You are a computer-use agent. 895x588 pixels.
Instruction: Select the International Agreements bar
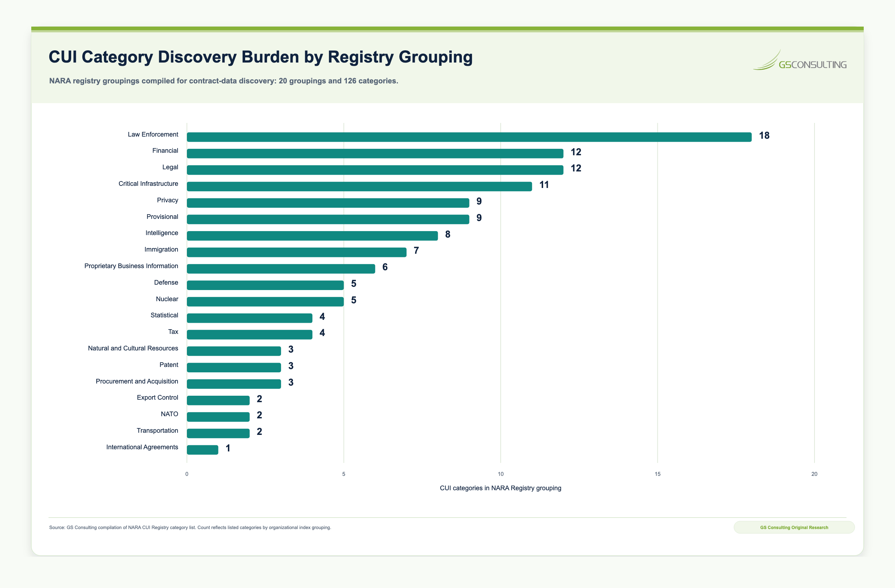(202, 450)
